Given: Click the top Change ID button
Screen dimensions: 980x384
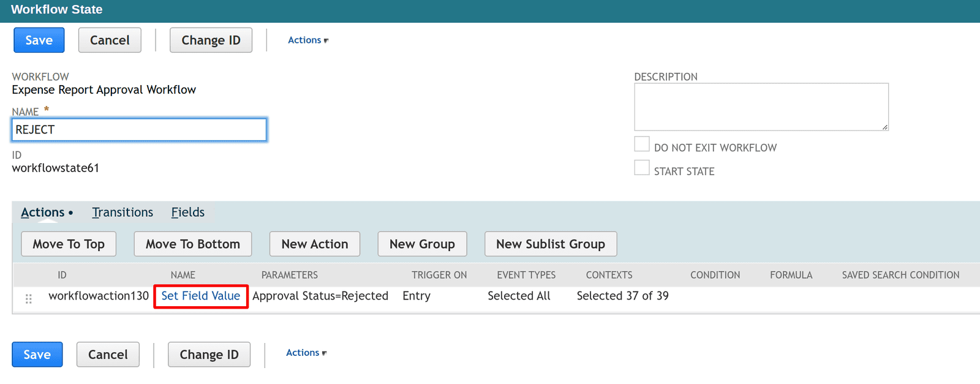Looking at the screenshot, I should tap(211, 40).
